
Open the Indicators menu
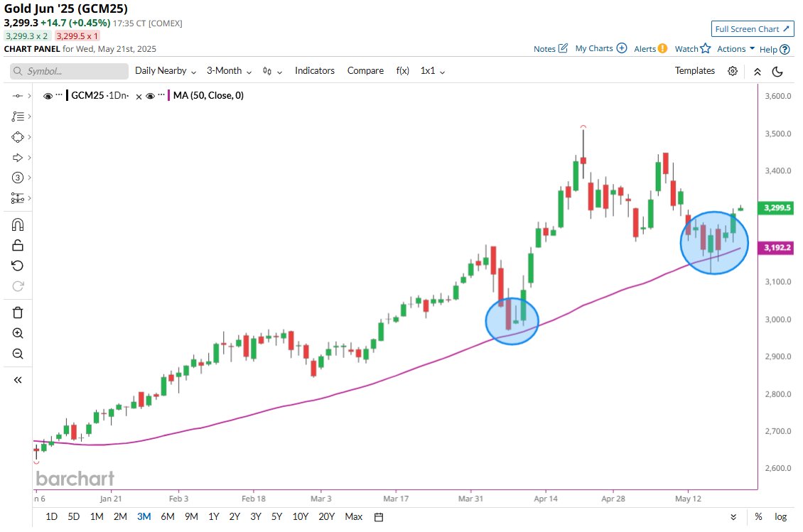click(314, 70)
